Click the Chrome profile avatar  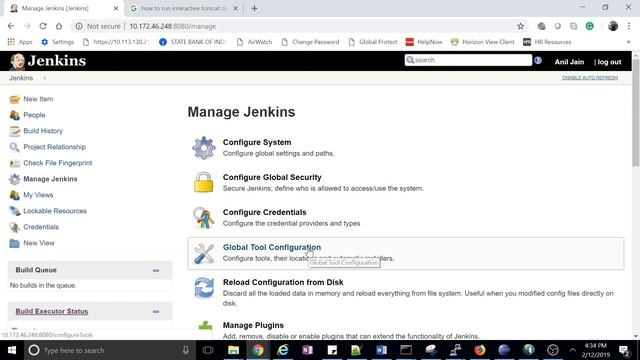[613, 26]
